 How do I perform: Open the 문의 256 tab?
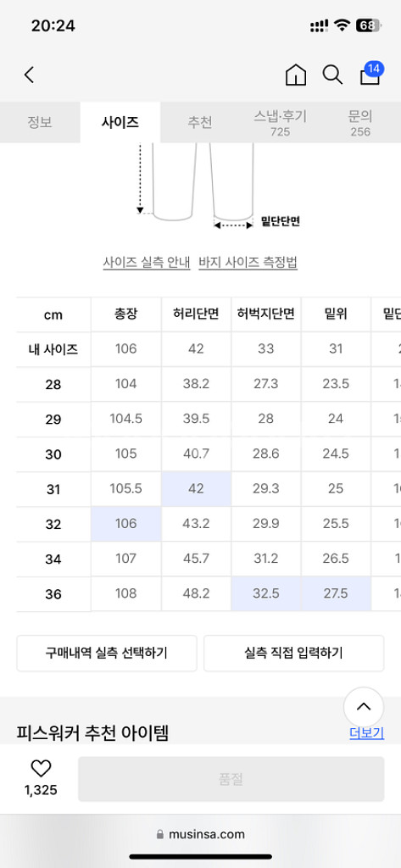[x=360, y=124]
